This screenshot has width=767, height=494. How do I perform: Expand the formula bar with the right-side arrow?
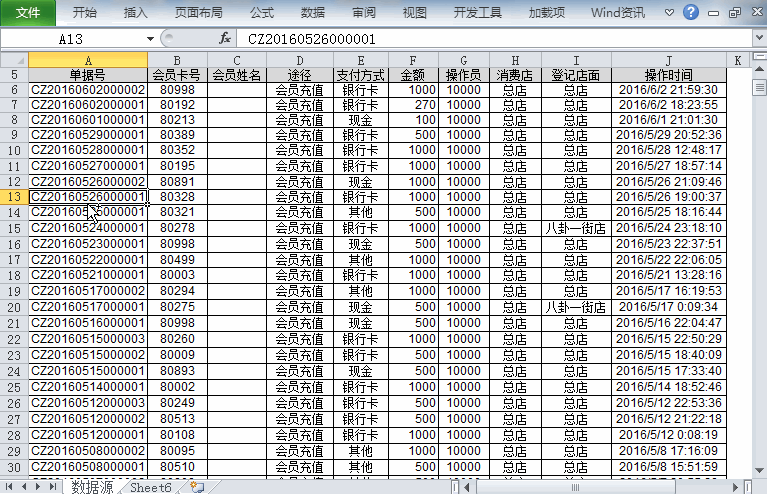click(759, 38)
